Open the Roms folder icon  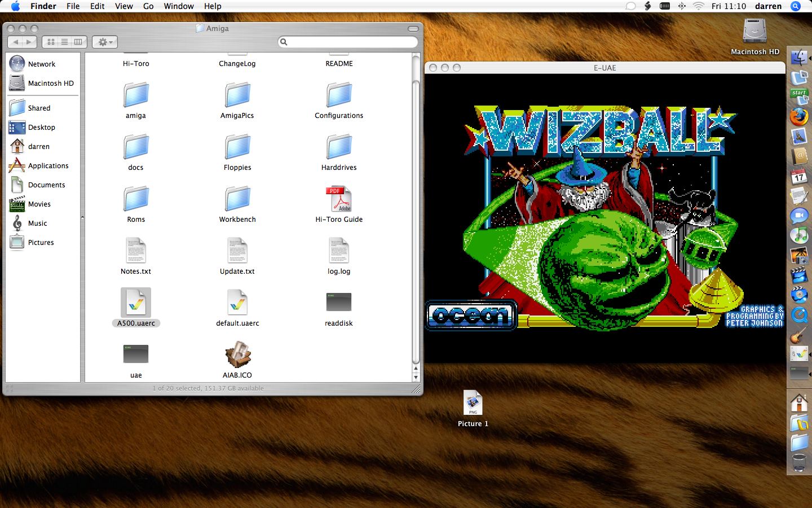click(x=136, y=199)
